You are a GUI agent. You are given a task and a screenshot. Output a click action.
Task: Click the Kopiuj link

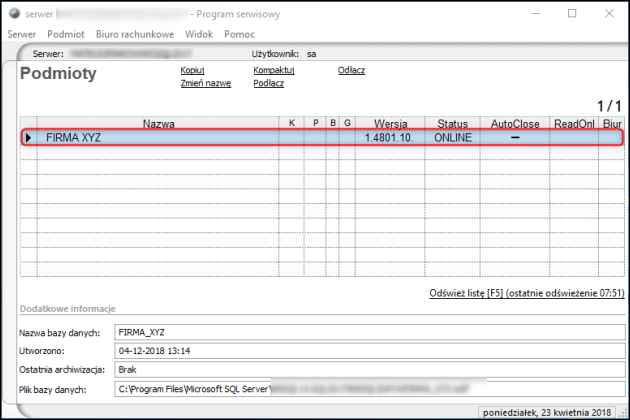click(x=192, y=70)
